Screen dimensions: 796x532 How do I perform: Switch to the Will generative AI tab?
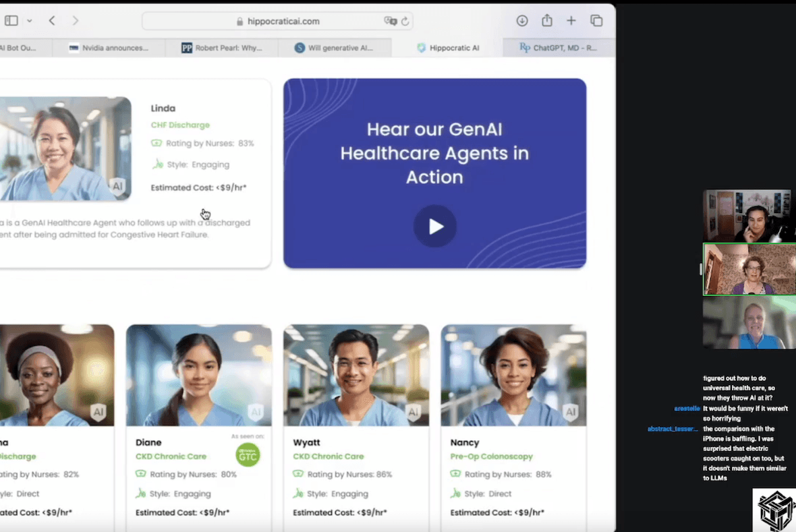335,48
